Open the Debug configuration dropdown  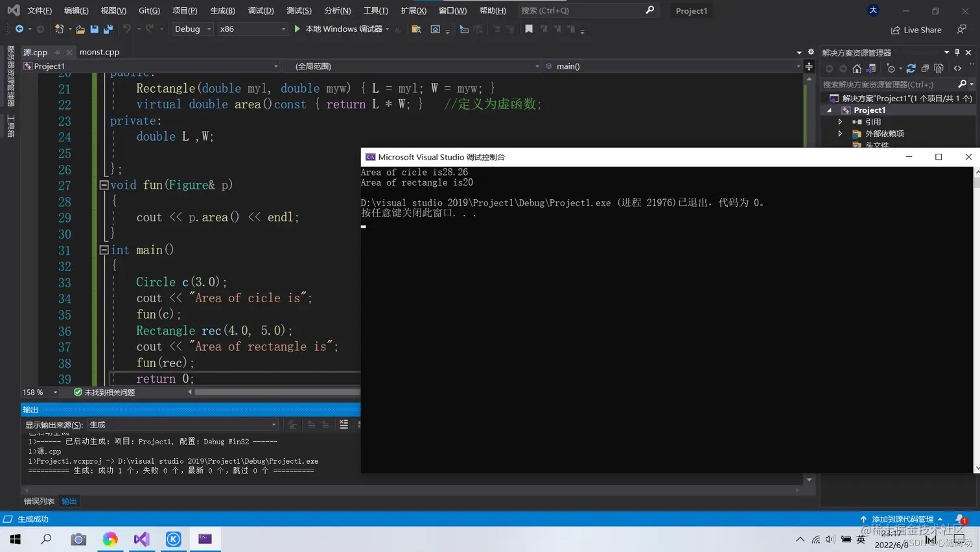click(192, 29)
